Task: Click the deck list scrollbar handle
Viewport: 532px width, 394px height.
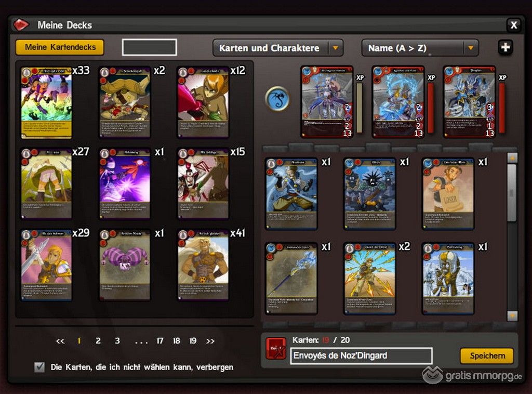Action: [x=512, y=192]
